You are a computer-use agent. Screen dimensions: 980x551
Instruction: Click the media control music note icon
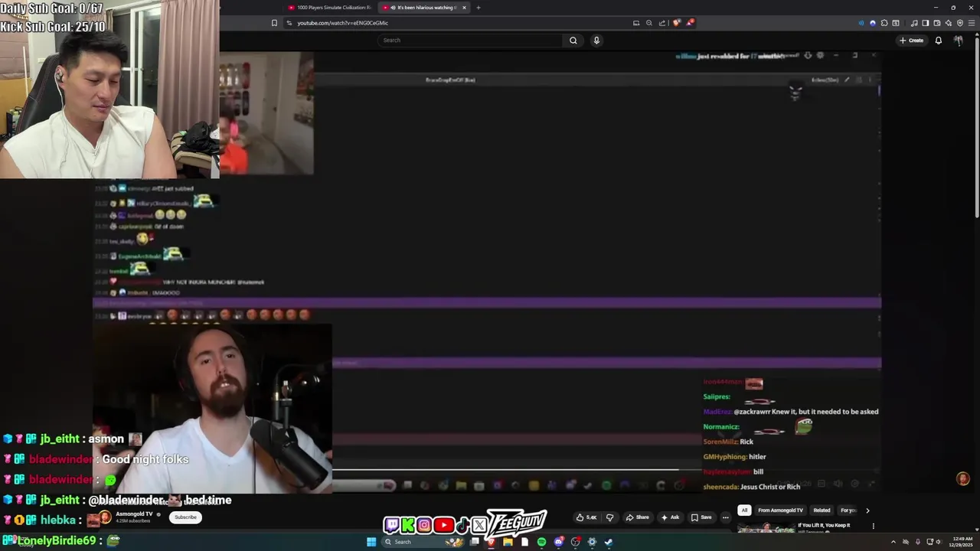(914, 23)
